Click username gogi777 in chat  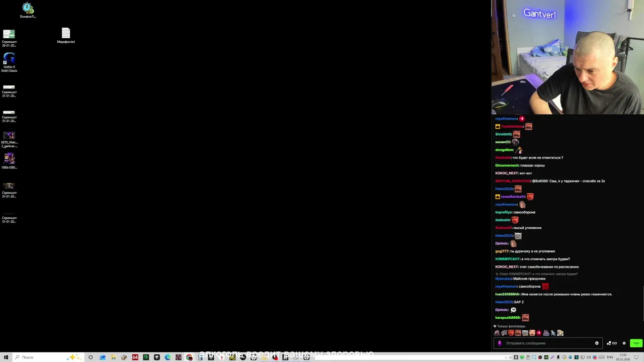pos(502,251)
